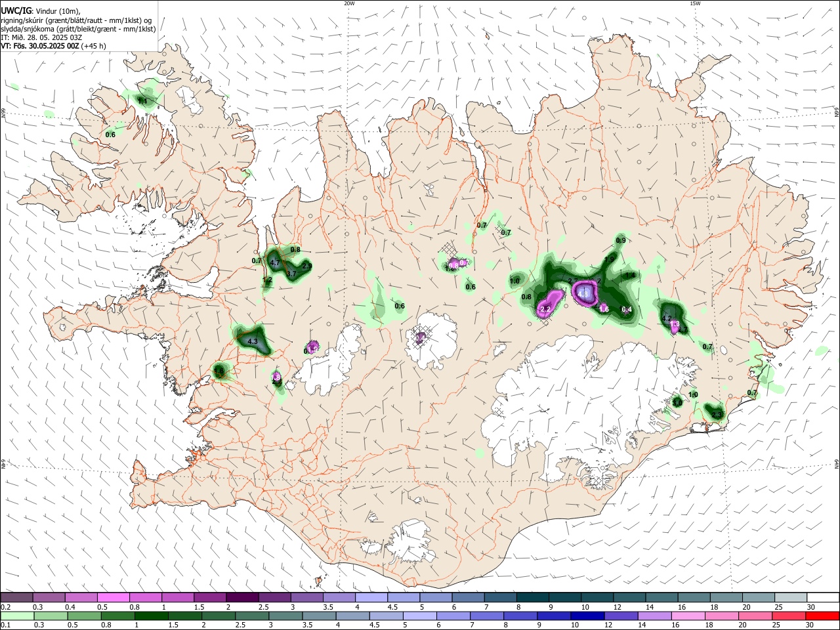Click the dark teal upper swatch between 8 and 9
The image size is (840, 630).
click(532, 597)
